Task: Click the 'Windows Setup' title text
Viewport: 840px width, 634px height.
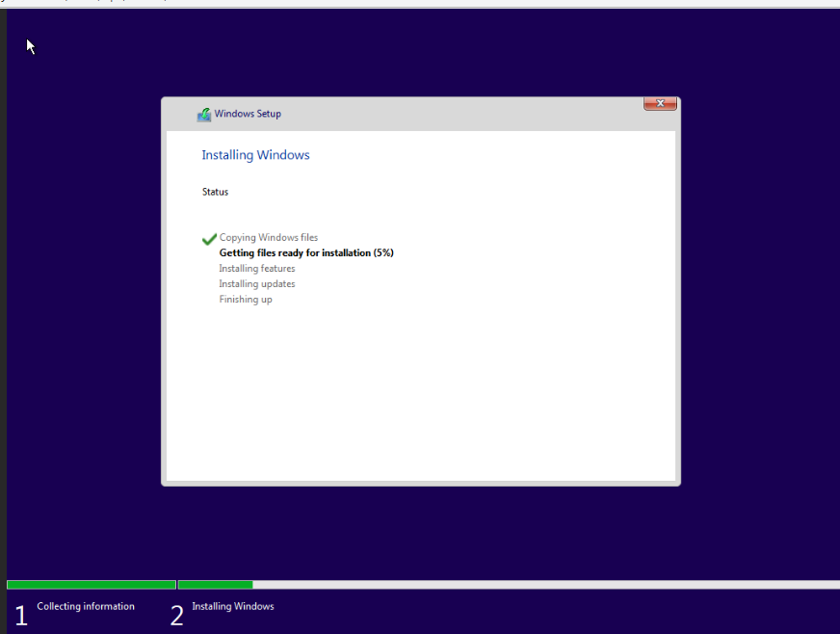Action: [248, 114]
